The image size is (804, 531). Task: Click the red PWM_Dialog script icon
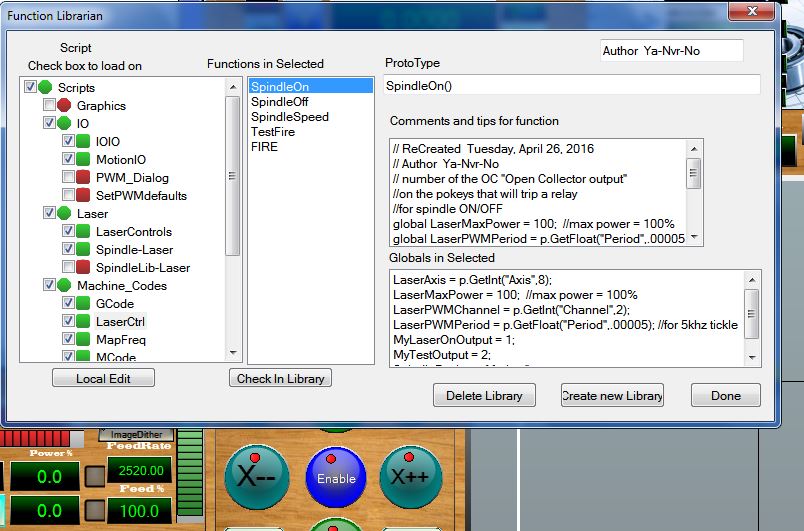pyautogui.click(x=83, y=178)
